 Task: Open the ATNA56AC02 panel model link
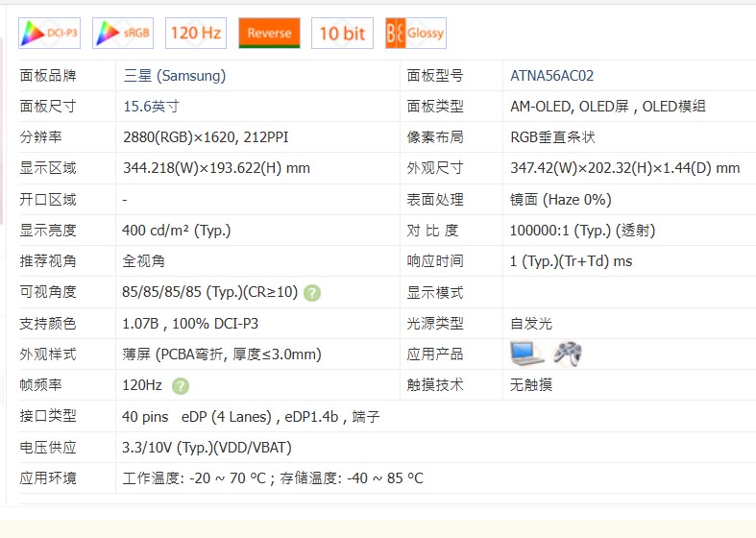click(x=552, y=76)
